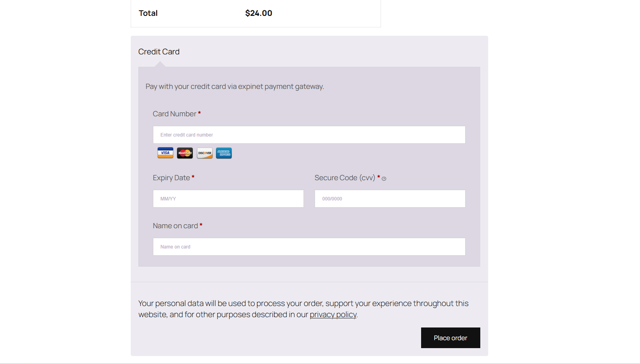
Task: Click the Place order button
Action: (x=450, y=338)
